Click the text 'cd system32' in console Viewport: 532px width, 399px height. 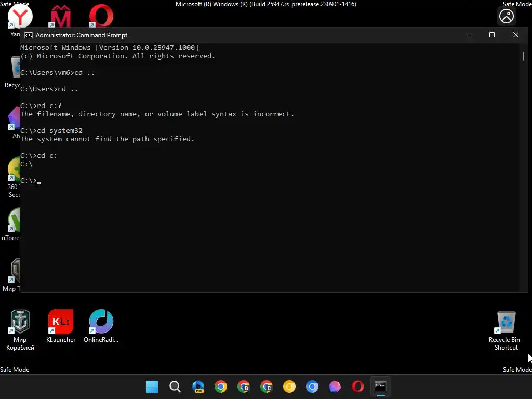click(60, 131)
